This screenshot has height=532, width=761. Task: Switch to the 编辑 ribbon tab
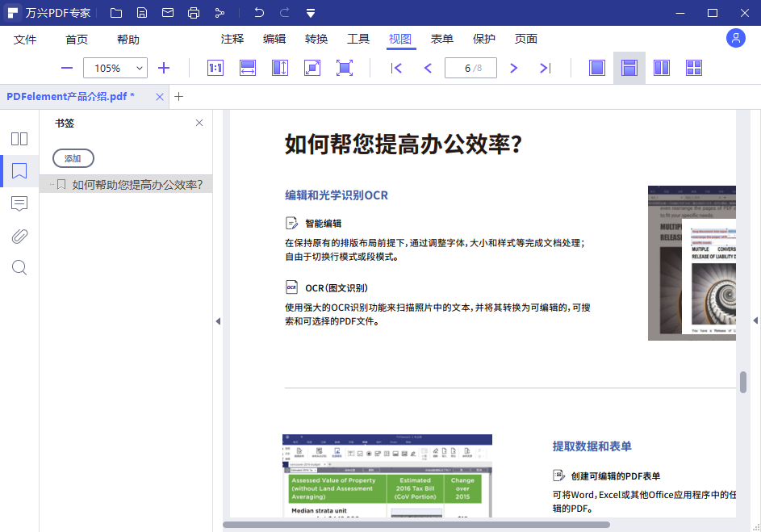(x=274, y=38)
